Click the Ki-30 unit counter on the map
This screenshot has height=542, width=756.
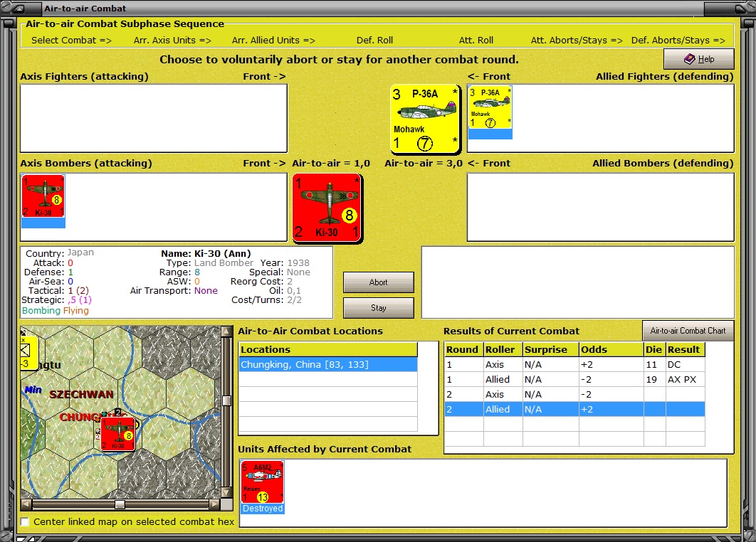point(117,434)
